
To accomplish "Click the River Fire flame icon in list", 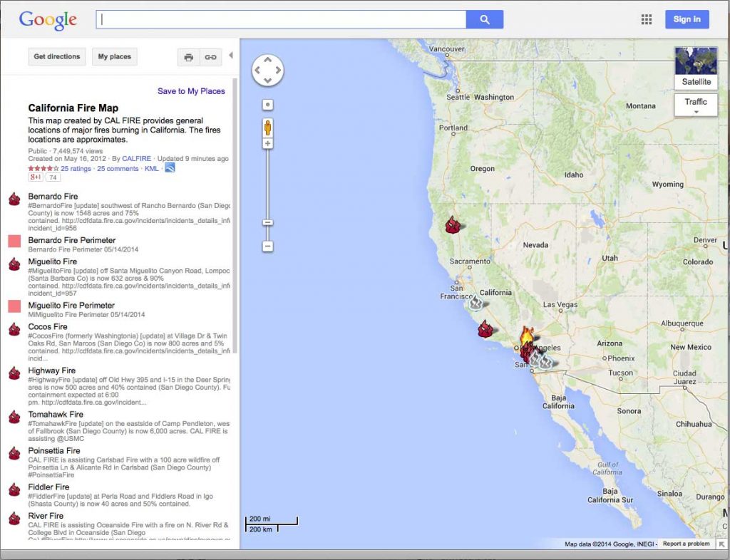I will [14, 518].
